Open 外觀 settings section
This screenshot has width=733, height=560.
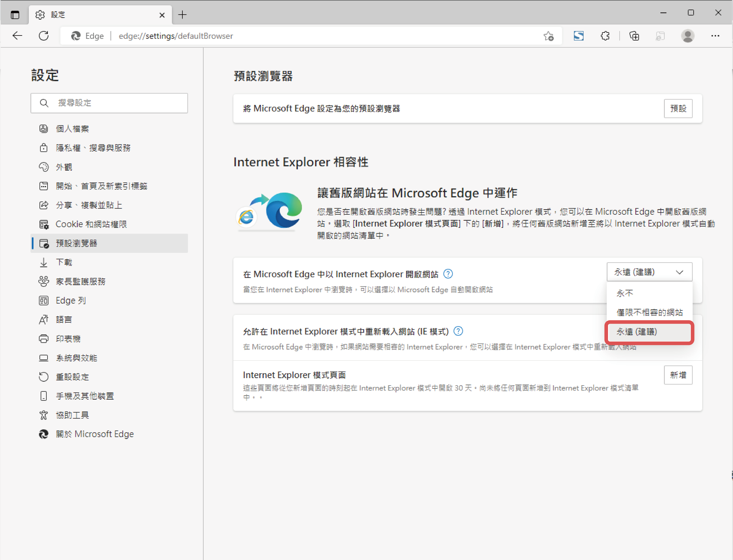tap(109, 167)
